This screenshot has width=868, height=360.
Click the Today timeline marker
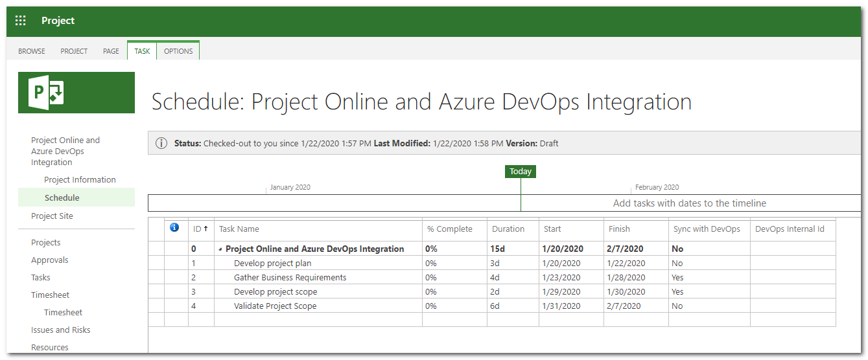(521, 172)
